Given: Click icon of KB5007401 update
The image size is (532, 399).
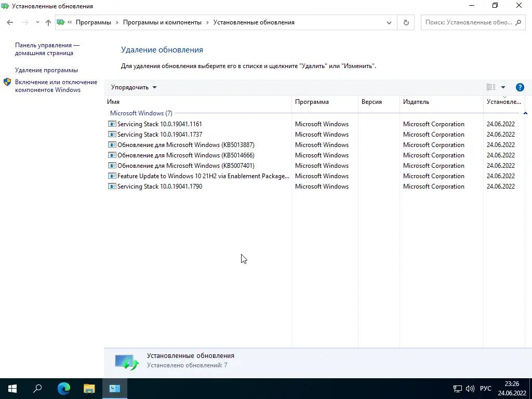Looking at the screenshot, I should click(x=112, y=166).
